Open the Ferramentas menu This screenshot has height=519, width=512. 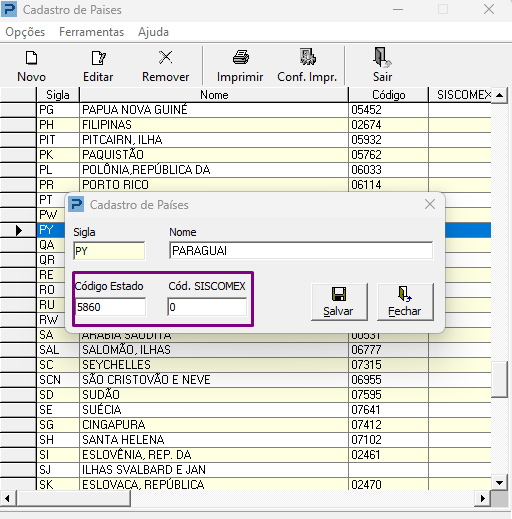[x=91, y=32]
